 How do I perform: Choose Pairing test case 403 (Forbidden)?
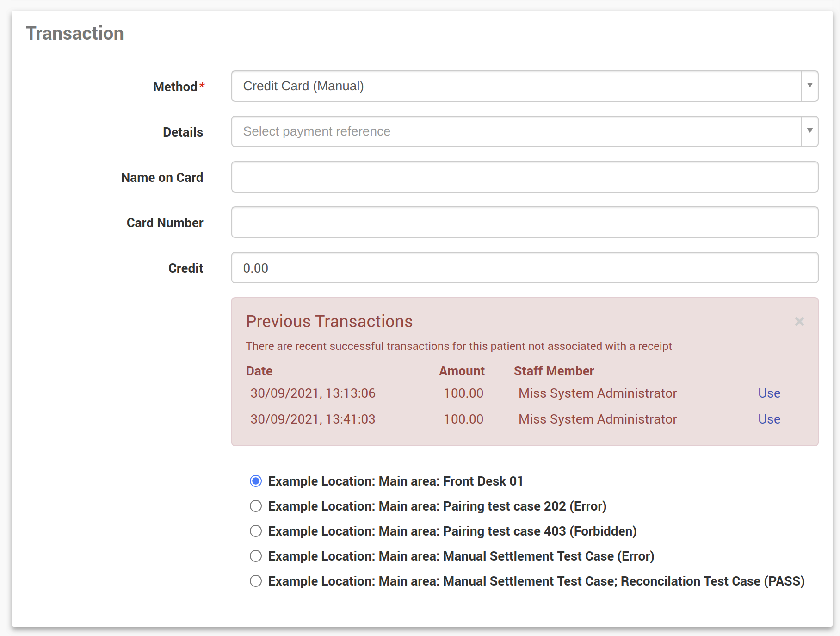point(256,531)
